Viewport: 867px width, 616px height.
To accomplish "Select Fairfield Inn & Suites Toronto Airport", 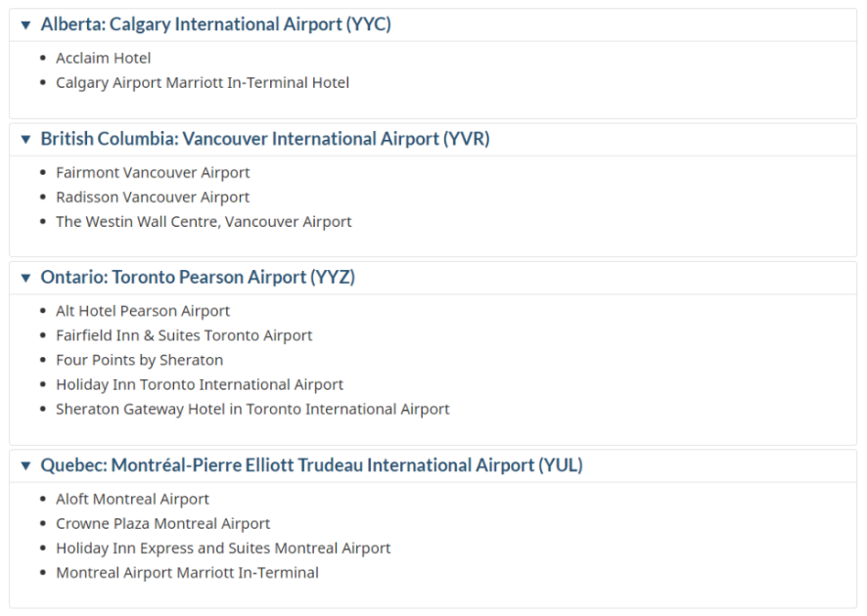I will click(x=184, y=335).
